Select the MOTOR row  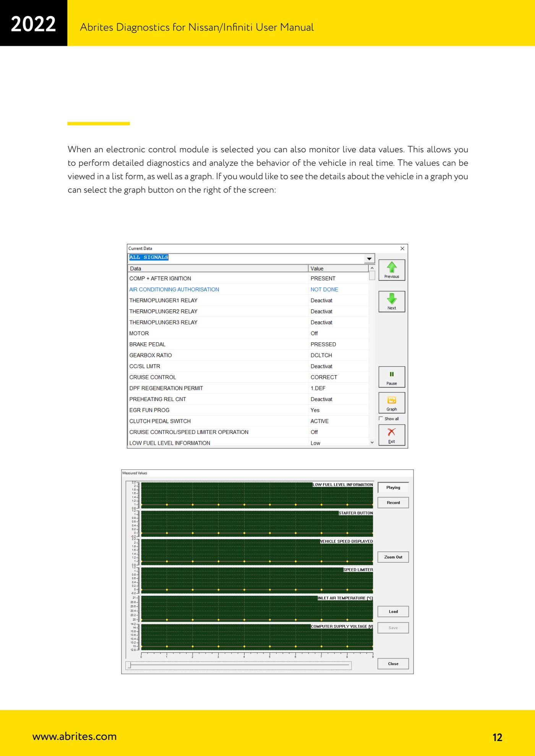(248, 333)
